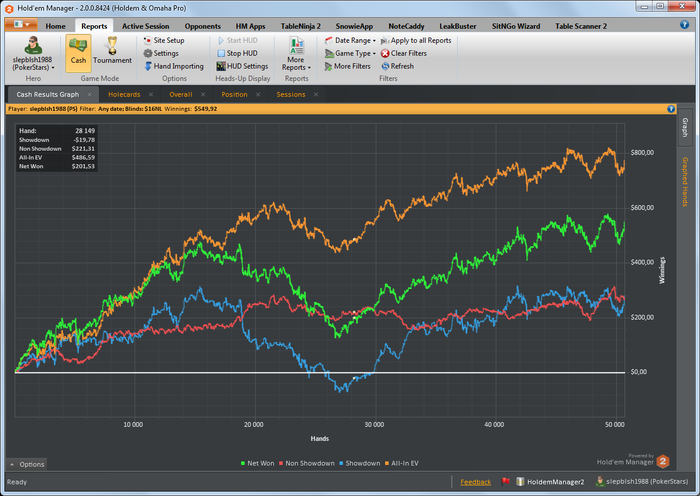
Task: Close the Holecards tab
Action: pyautogui.click(x=151, y=95)
